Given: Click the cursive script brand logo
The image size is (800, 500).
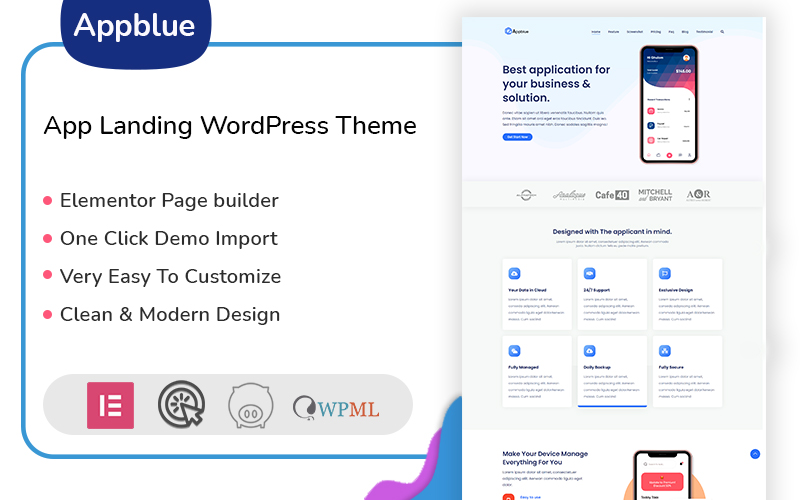Looking at the screenshot, I should coord(569,195).
